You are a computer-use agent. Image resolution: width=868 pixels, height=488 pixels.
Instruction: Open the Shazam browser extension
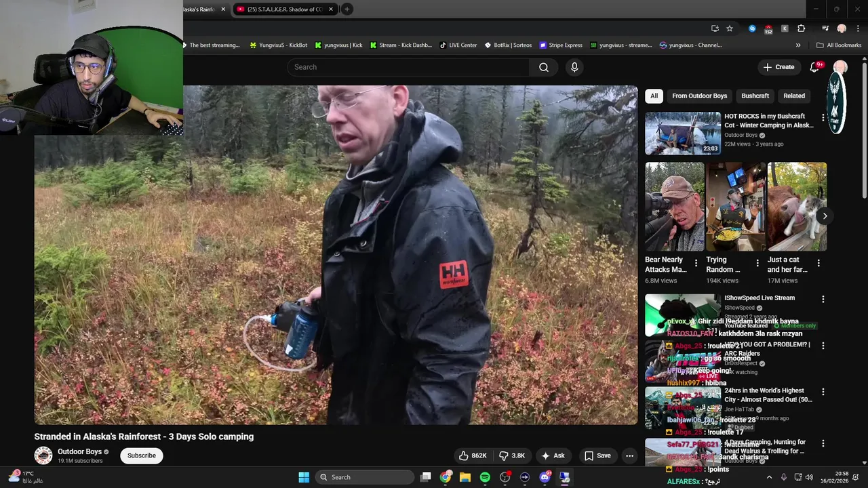pos(752,28)
